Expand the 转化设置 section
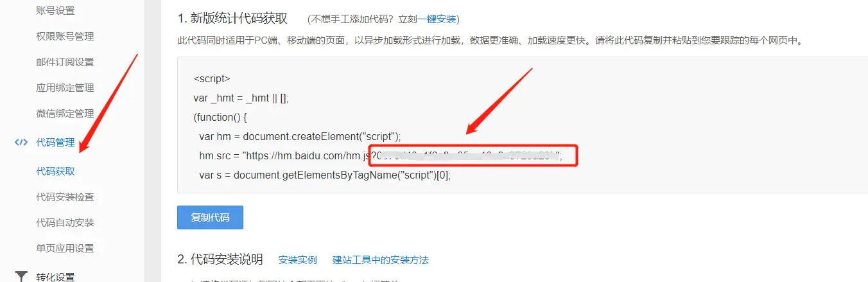This screenshot has height=282, width=868. pyautogui.click(x=55, y=277)
